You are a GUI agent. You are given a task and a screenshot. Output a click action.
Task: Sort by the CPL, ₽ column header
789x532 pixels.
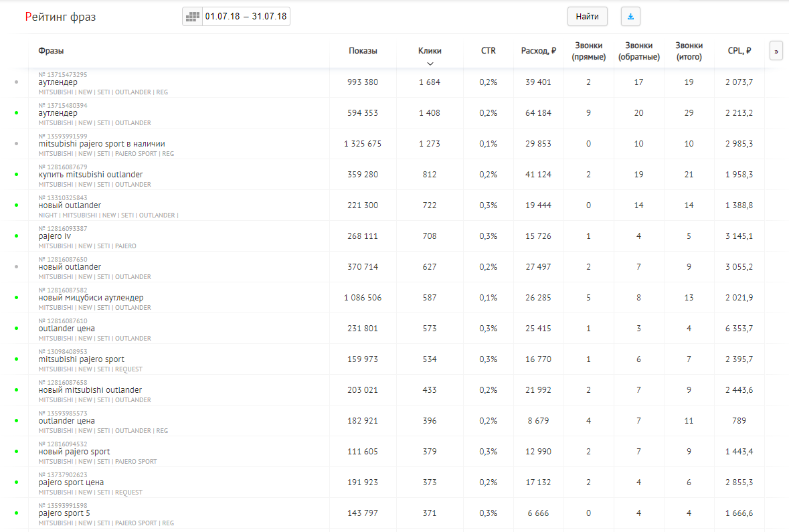point(739,51)
